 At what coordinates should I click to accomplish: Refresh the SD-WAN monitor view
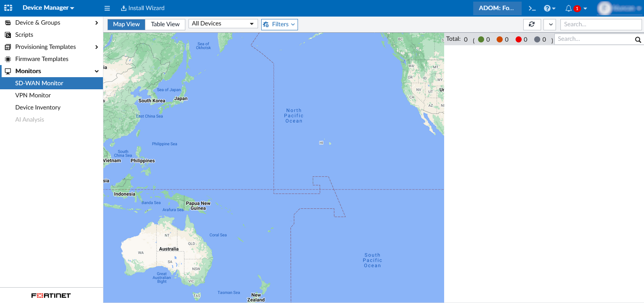tap(532, 24)
